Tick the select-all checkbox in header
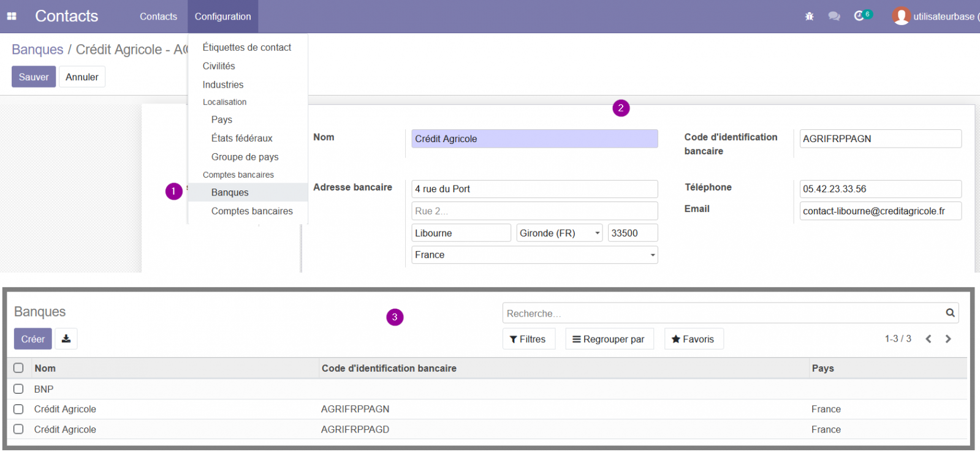The image size is (980, 452). (18, 368)
